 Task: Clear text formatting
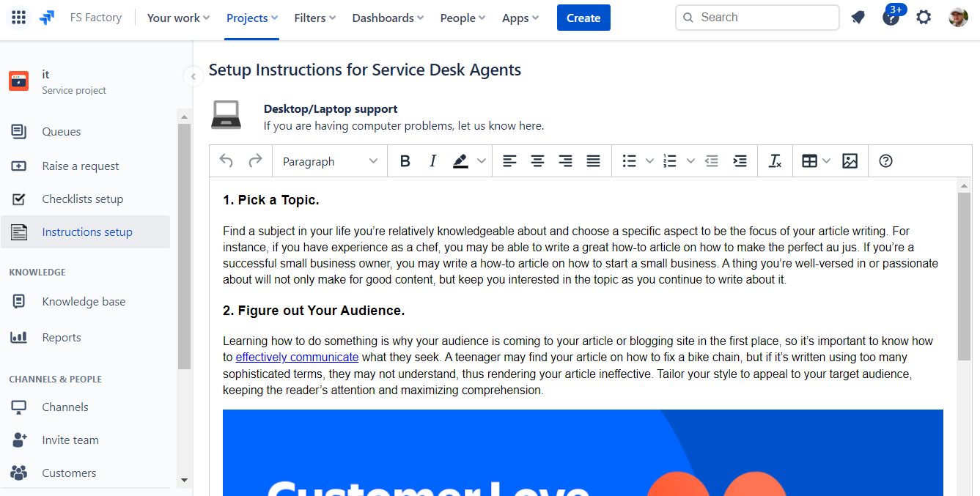point(775,161)
